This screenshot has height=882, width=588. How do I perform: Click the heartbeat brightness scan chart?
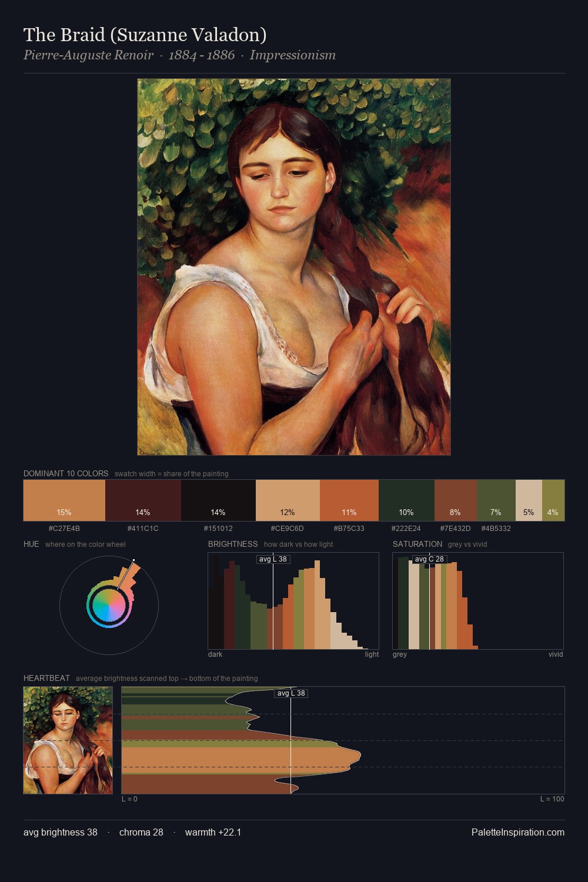[343, 740]
